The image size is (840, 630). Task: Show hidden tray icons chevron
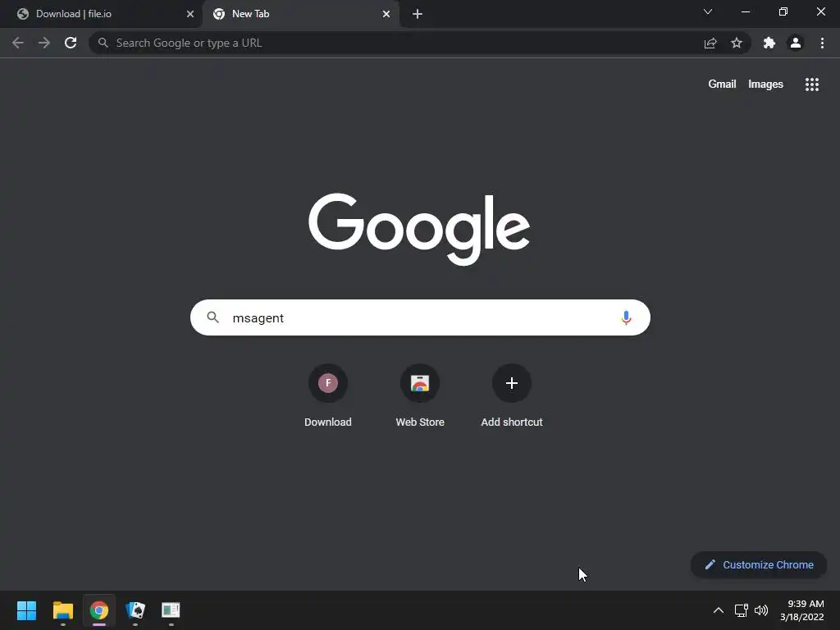click(719, 610)
